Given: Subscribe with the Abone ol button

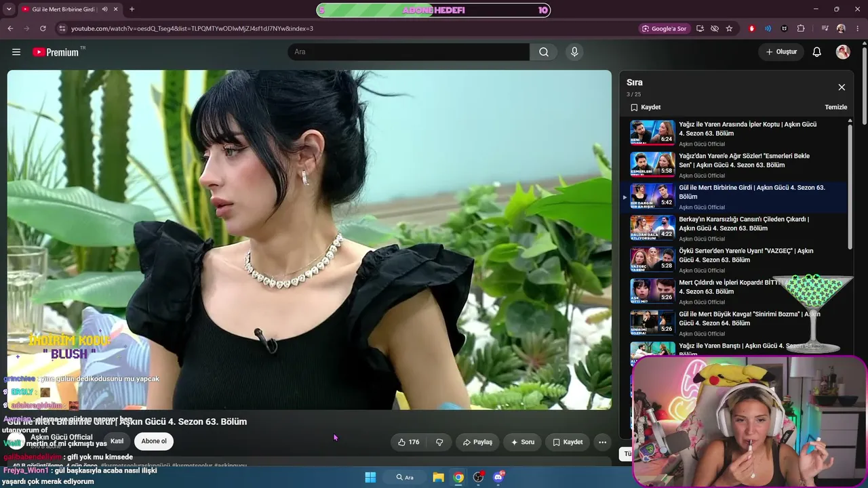Looking at the screenshot, I should 154,441.
